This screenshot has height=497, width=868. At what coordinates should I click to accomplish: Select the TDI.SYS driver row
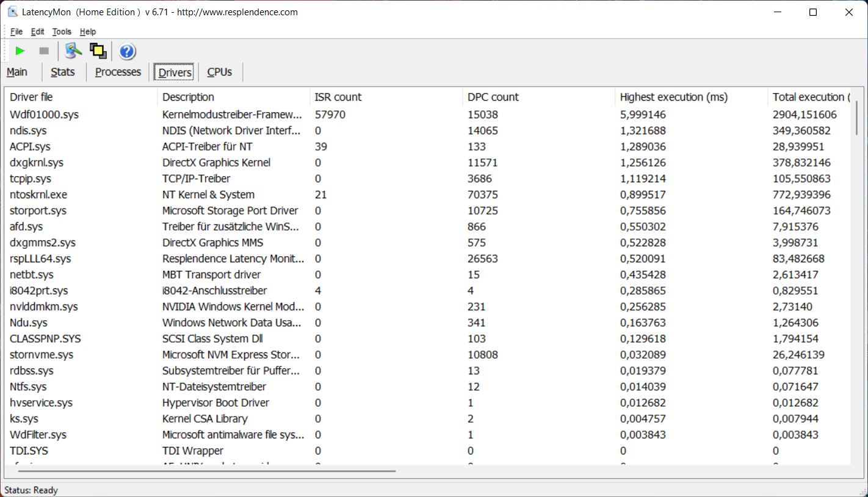(x=428, y=451)
